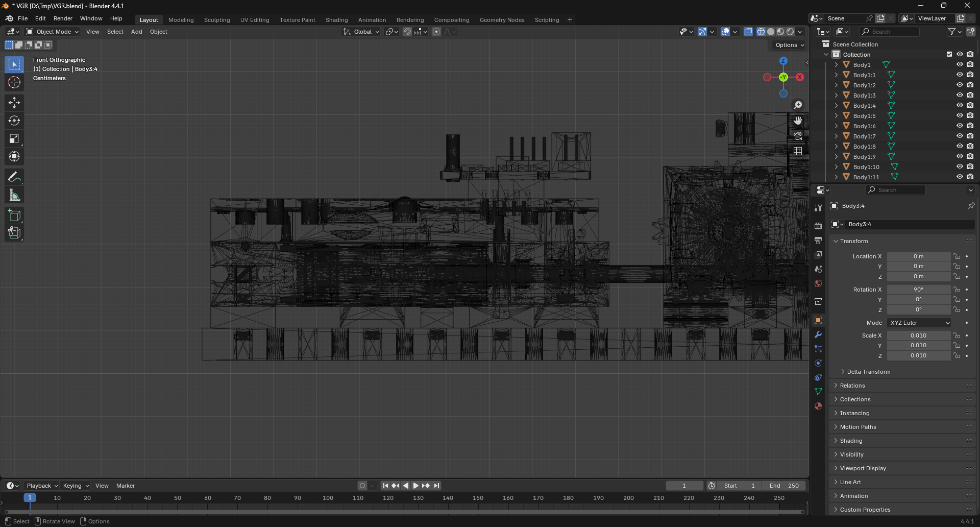980x527 pixels.
Task: Toggle camera view in viewport
Action: coord(798,136)
